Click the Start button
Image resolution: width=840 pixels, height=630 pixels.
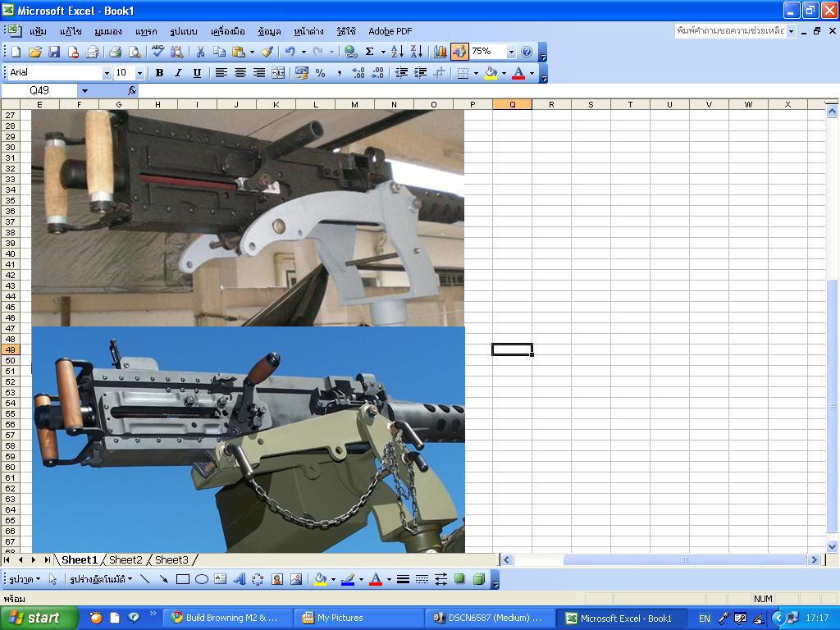coord(39,619)
